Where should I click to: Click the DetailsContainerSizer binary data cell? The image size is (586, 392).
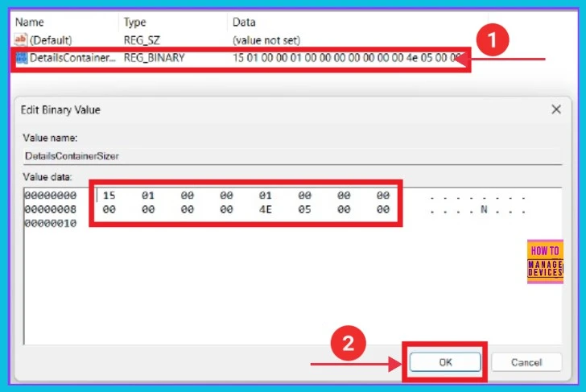tap(346, 58)
